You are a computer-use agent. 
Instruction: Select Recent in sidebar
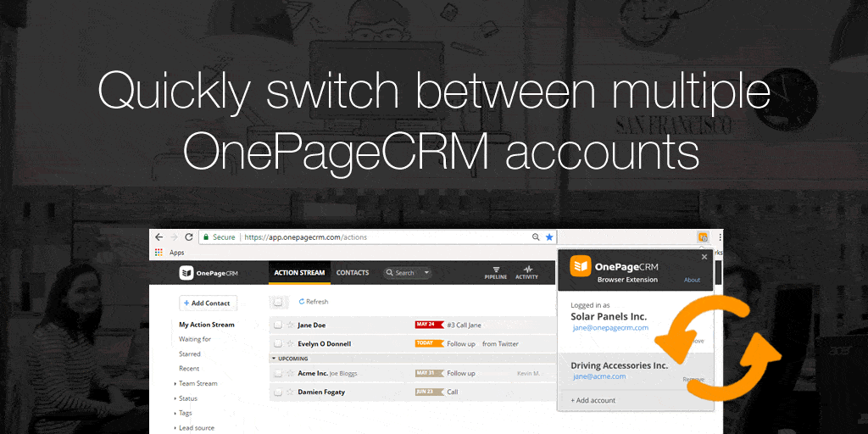pyautogui.click(x=189, y=369)
